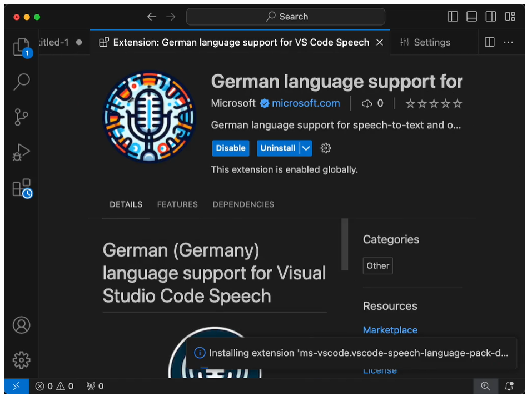Open the Search view
532x401 pixels.
point(21,82)
